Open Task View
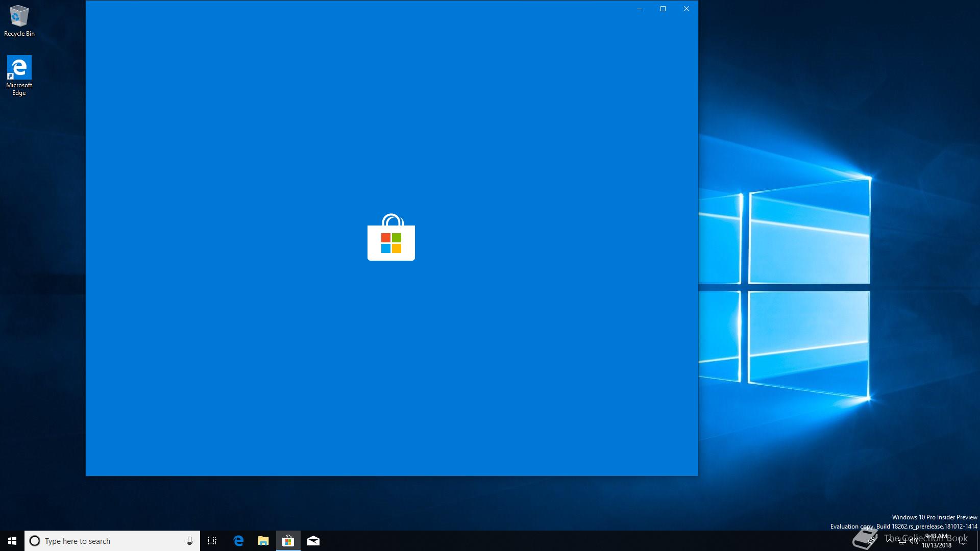This screenshot has width=980, height=551. [x=212, y=541]
